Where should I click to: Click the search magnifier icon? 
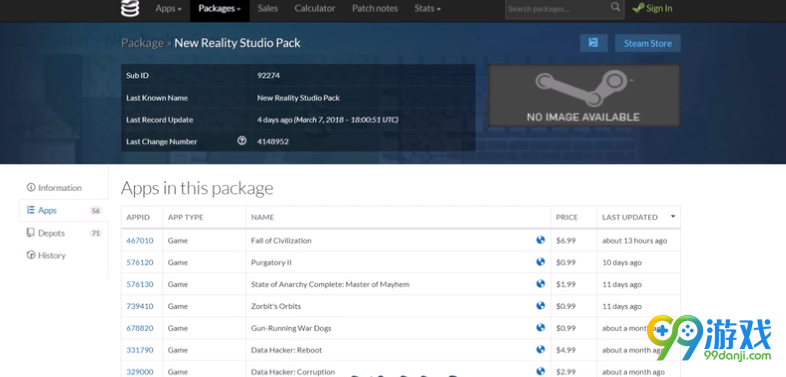(615, 7)
